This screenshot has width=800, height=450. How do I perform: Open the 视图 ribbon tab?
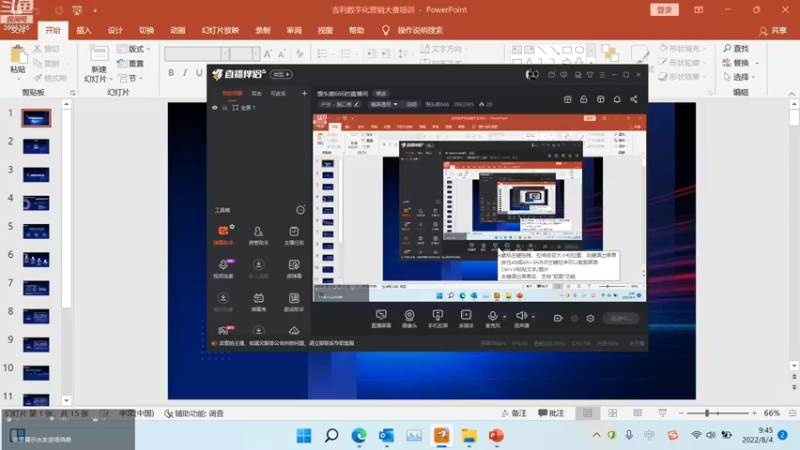click(325, 31)
